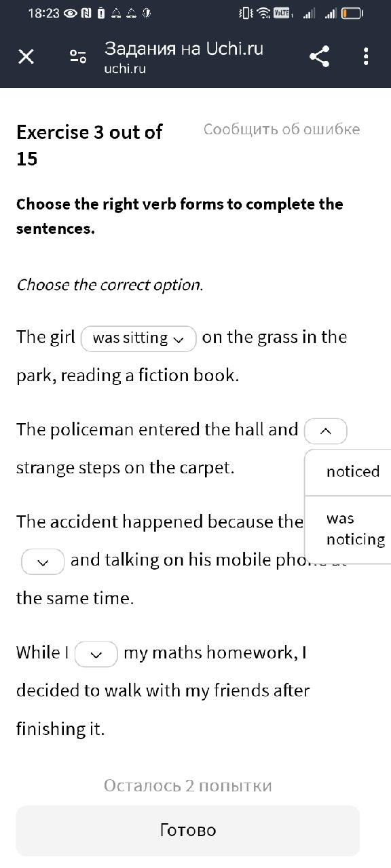The image size is (391, 868).
Task: Tap the share icon in top bar
Action: pyautogui.click(x=320, y=56)
